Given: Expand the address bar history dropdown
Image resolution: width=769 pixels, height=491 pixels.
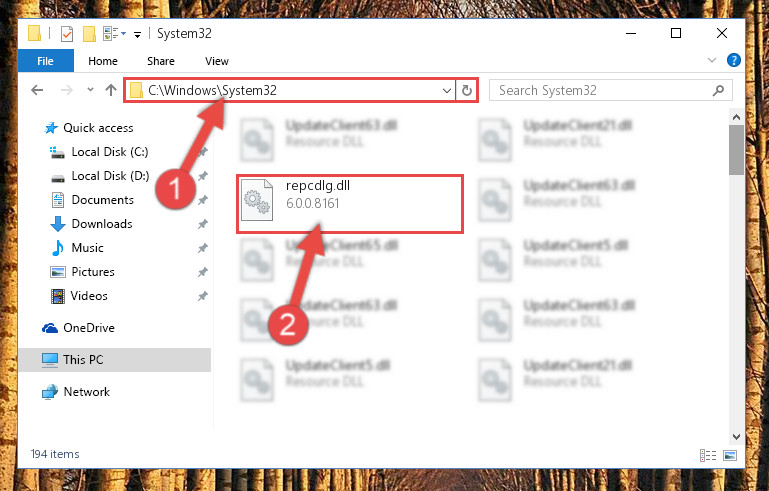Looking at the screenshot, I should [446, 91].
